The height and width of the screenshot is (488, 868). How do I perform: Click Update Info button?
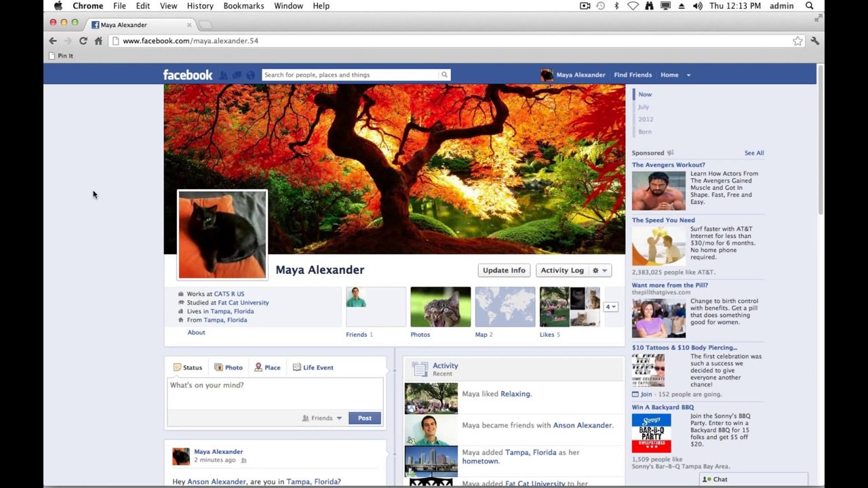[x=504, y=270]
